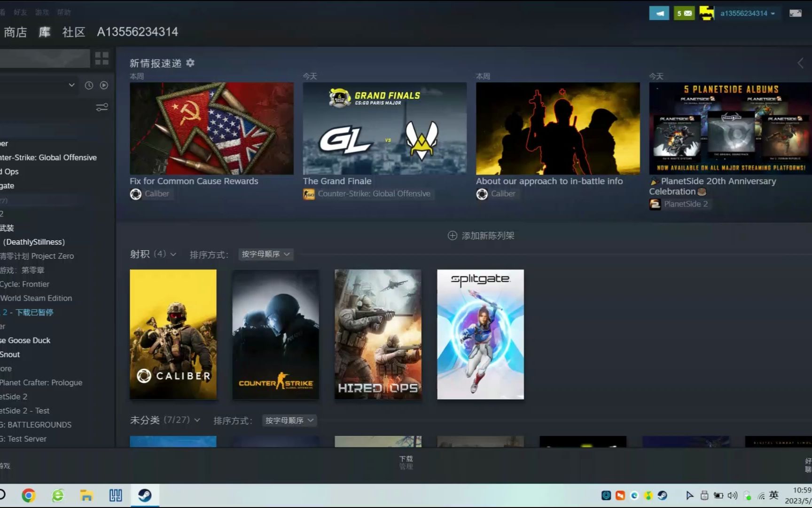Screen dimensions: 812x508
Task: Click the Steam taskbar button
Action: pos(145,495)
